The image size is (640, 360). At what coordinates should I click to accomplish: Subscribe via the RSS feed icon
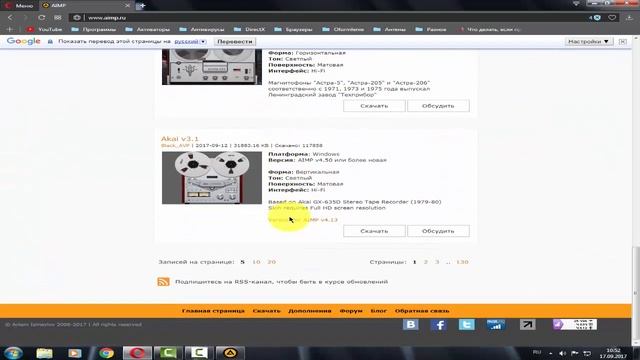point(163,282)
